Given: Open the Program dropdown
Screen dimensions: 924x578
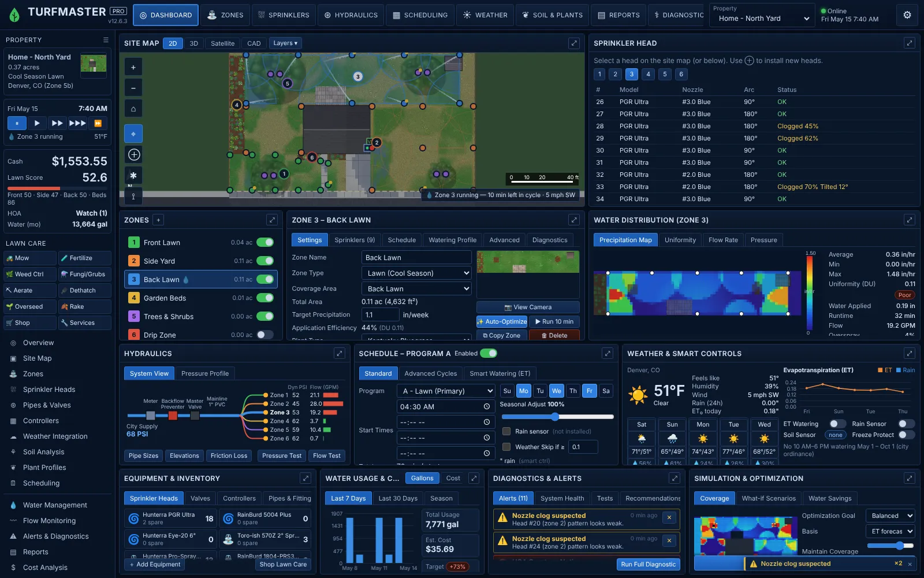Looking at the screenshot, I should [446, 391].
